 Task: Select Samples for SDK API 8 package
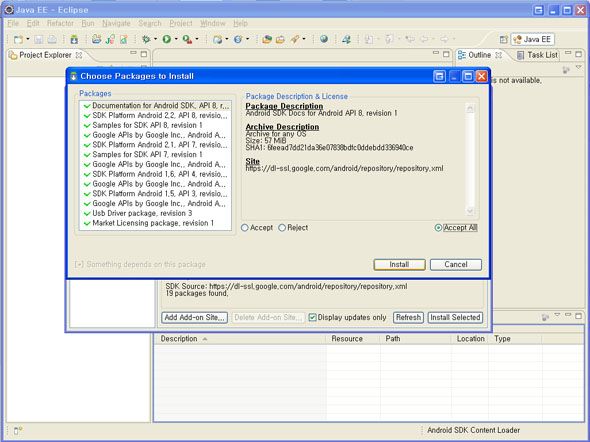pyautogui.click(x=155, y=125)
